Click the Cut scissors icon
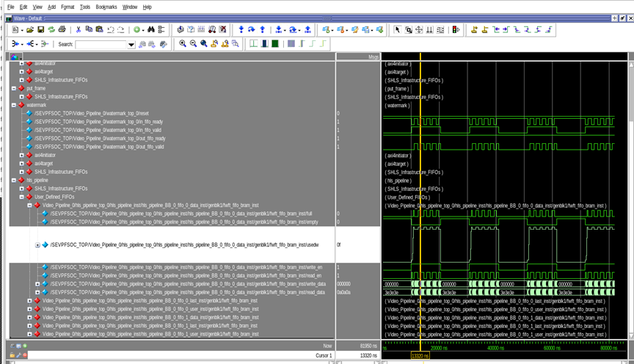 click(78, 29)
